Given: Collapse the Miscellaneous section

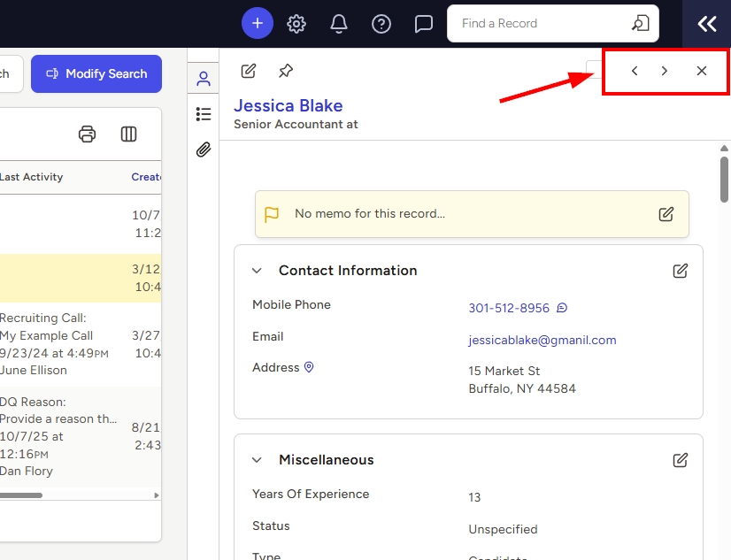Looking at the screenshot, I should coord(257,460).
